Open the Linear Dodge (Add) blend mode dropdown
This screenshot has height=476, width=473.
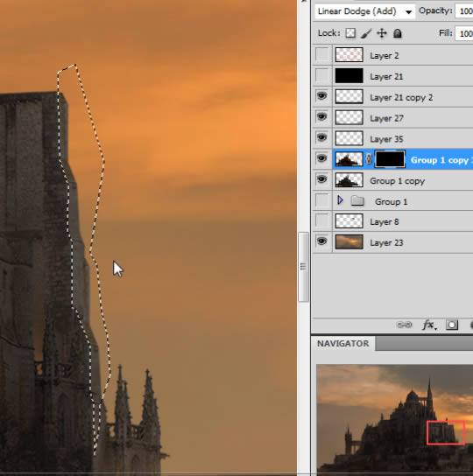pyautogui.click(x=364, y=11)
